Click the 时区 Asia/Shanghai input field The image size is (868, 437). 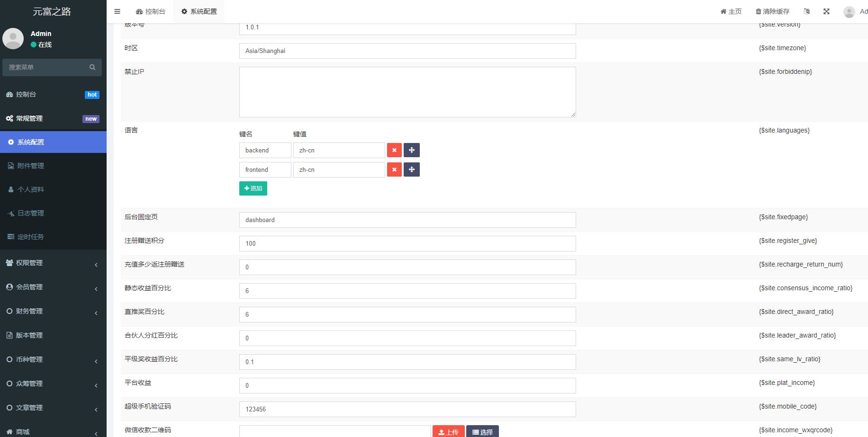[407, 51]
